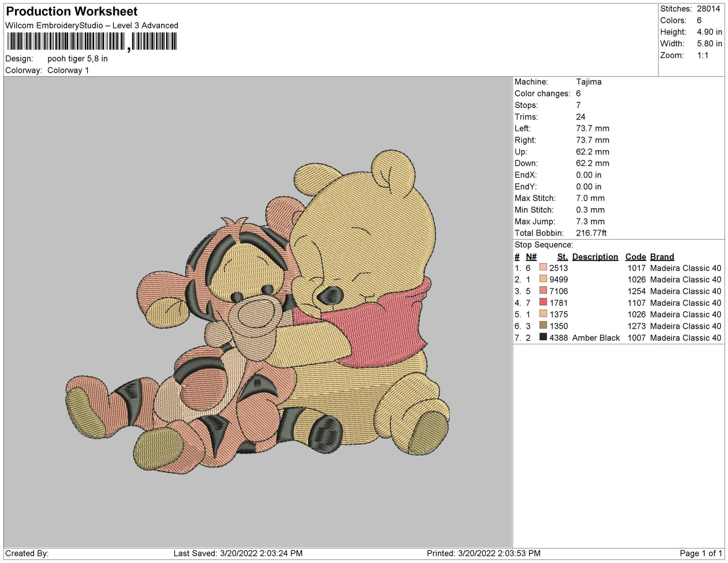Click the swatch in the 1375-stitch row

click(543, 314)
